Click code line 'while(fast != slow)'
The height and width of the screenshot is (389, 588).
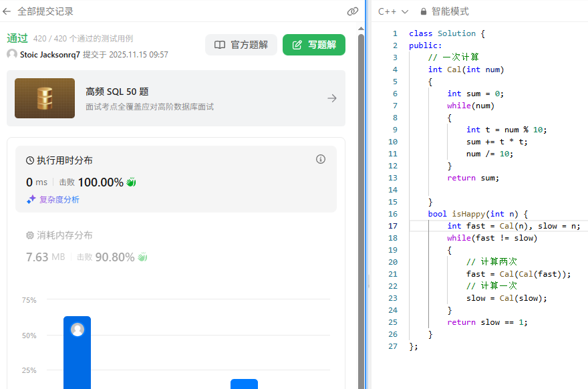pos(492,238)
